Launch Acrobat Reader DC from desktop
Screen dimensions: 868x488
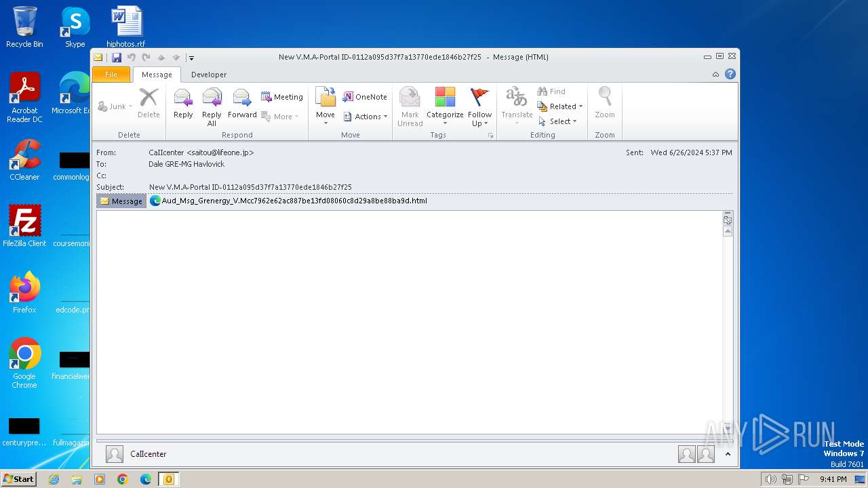(x=24, y=98)
